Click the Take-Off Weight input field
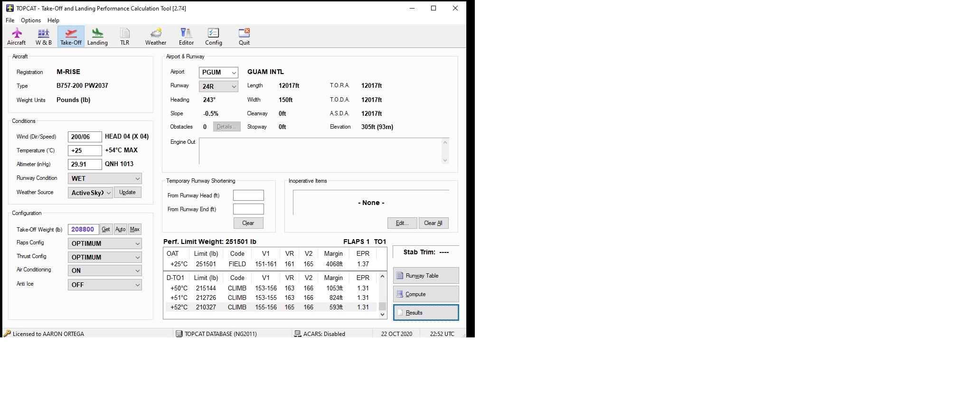 tap(83, 230)
